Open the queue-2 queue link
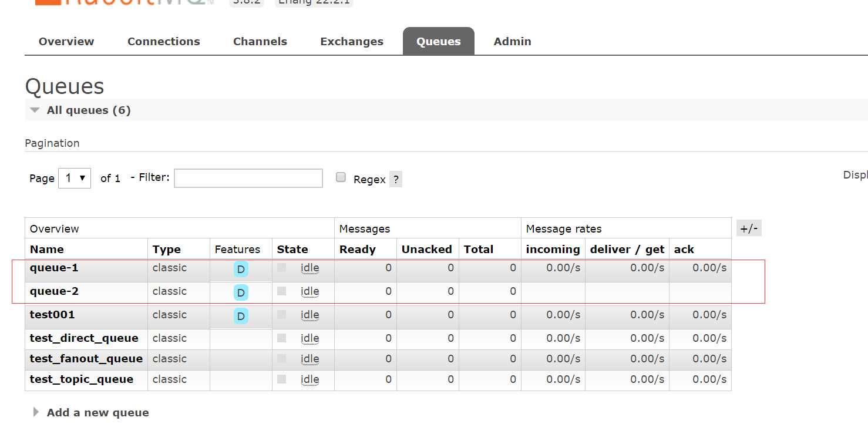Screen dimensions: 868x434 54,291
